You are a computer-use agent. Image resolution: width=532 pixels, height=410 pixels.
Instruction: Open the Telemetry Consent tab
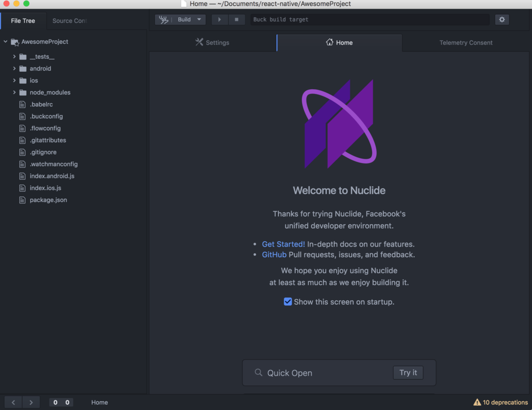pos(466,43)
